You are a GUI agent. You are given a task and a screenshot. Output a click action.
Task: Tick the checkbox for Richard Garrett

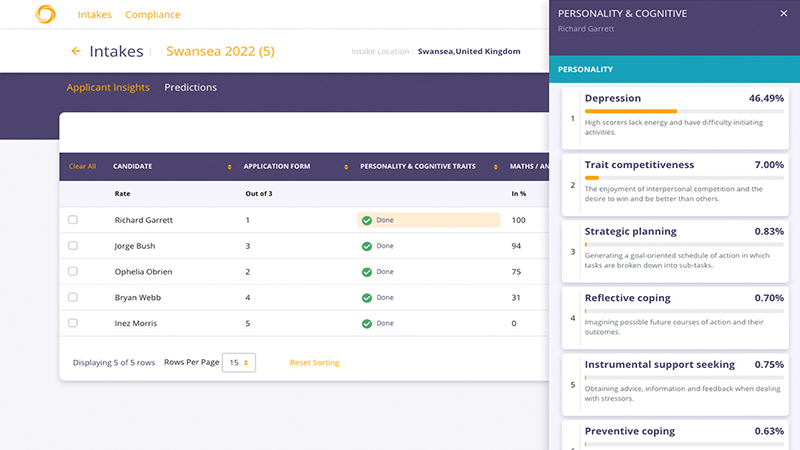73,220
